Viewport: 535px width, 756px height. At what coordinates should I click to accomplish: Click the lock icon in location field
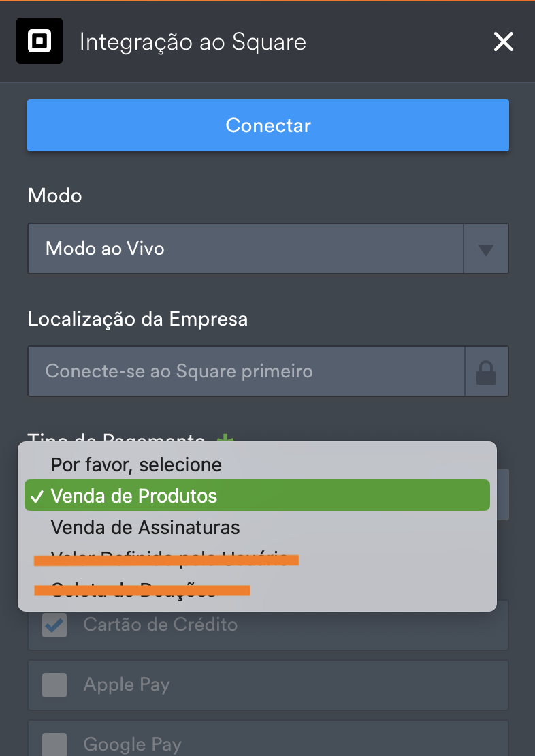[486, 372]
